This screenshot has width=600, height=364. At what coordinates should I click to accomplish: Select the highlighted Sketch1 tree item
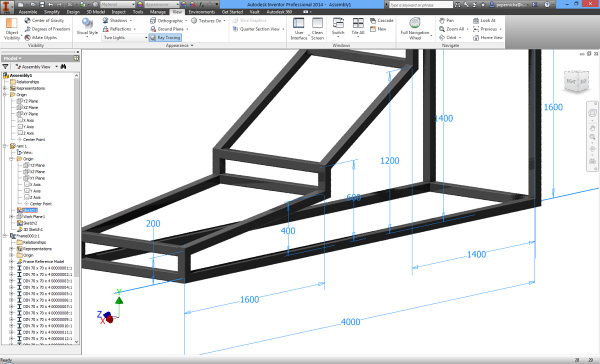pos(30,210)
